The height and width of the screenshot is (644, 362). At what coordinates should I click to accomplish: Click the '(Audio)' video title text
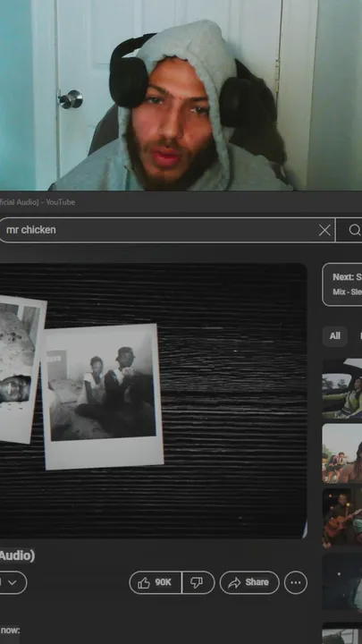tap(17, 555)
